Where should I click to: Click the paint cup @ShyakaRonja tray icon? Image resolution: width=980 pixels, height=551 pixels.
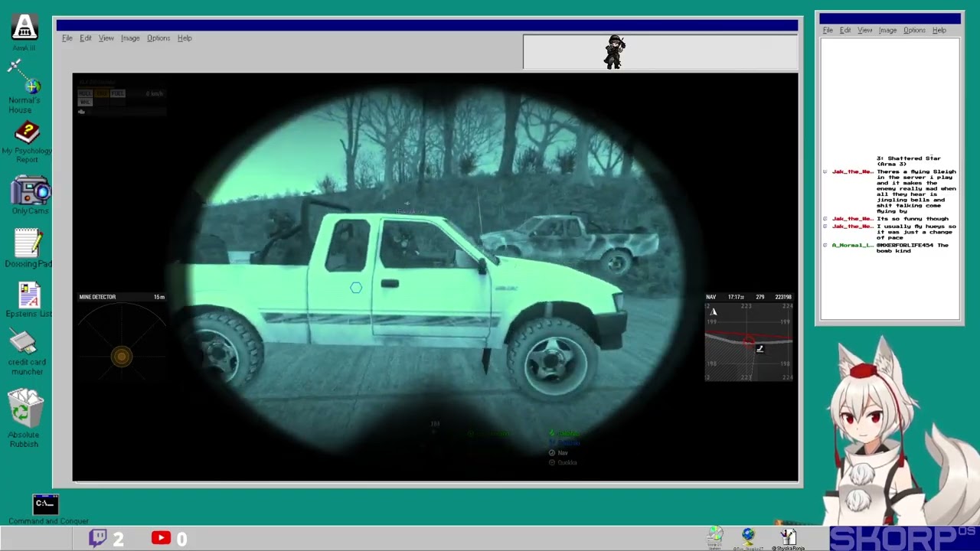788,536
